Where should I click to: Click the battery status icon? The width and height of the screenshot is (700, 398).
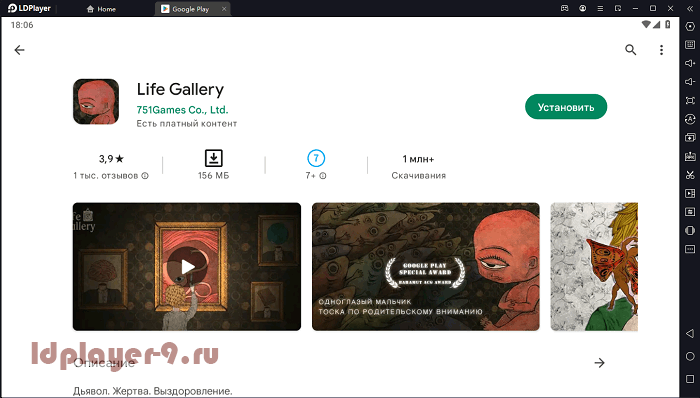668,25
